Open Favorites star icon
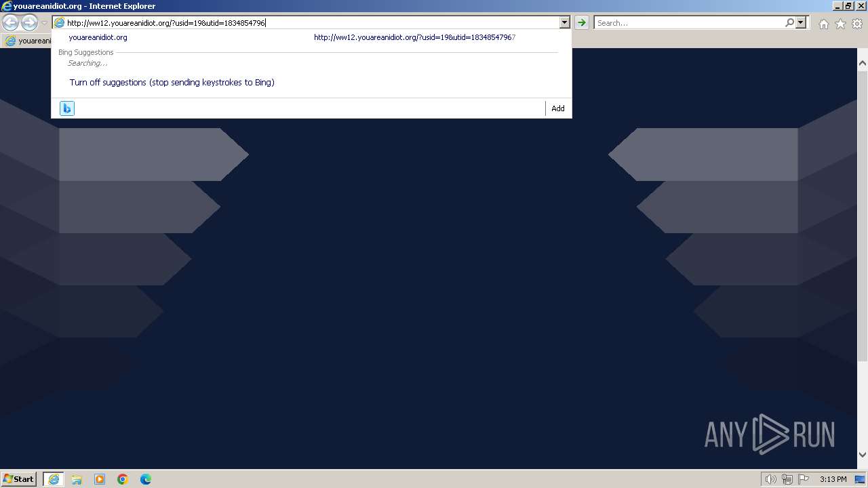Image resolution: width=868 pixels, height=488 pixels. tap(840, 24)
